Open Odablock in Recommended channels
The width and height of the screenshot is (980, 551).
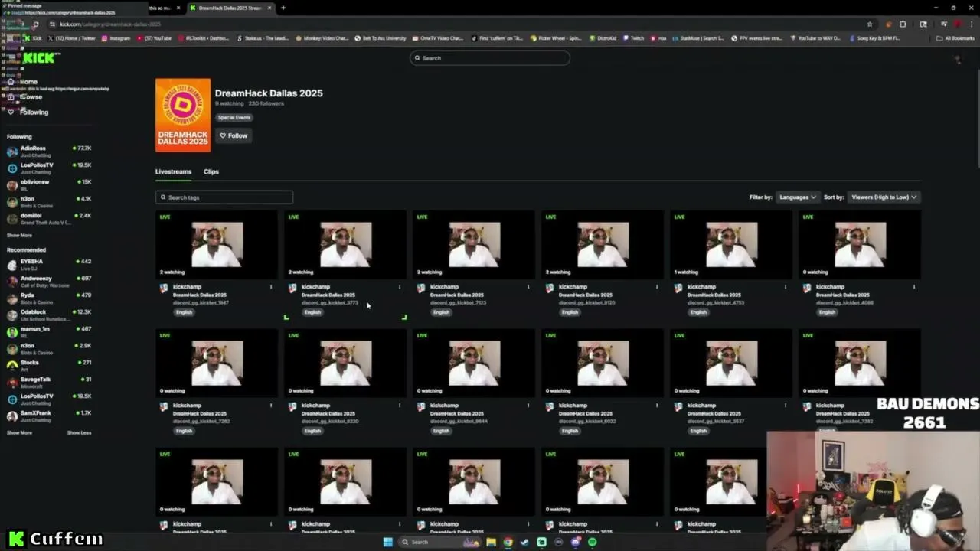click(49, 315)
